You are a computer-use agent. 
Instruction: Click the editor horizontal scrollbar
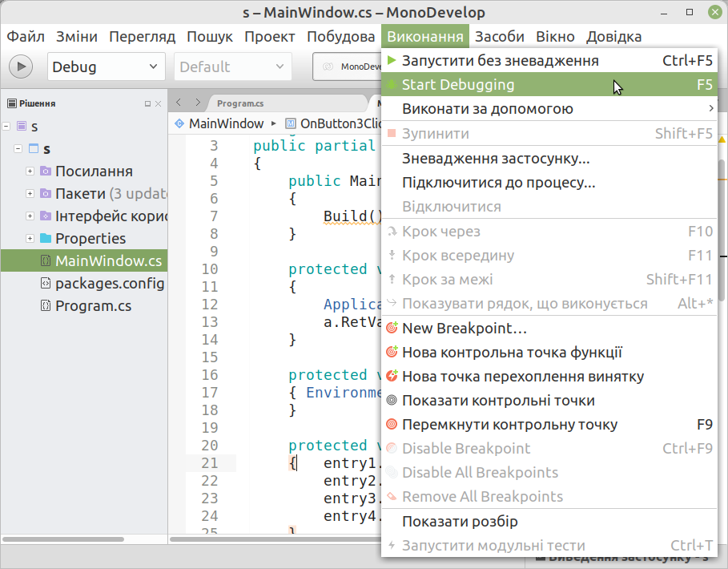276,539
